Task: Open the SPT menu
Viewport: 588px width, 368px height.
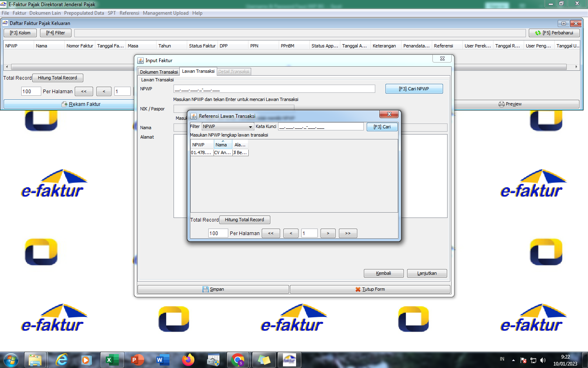Action: (112, 13)
